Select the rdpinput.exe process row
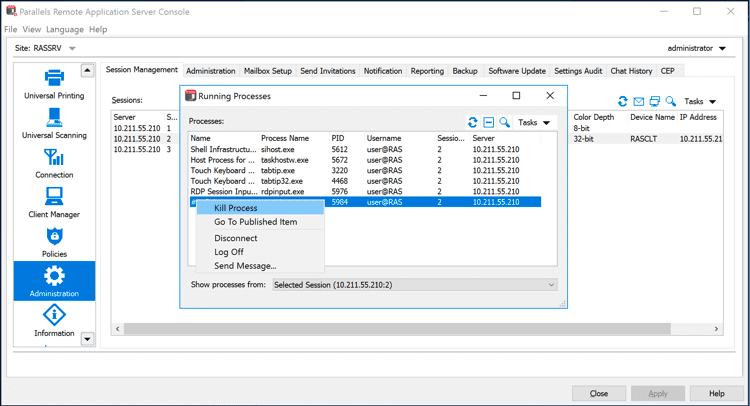The width and height of the screenshot is (750, 406). coord(365,192)
